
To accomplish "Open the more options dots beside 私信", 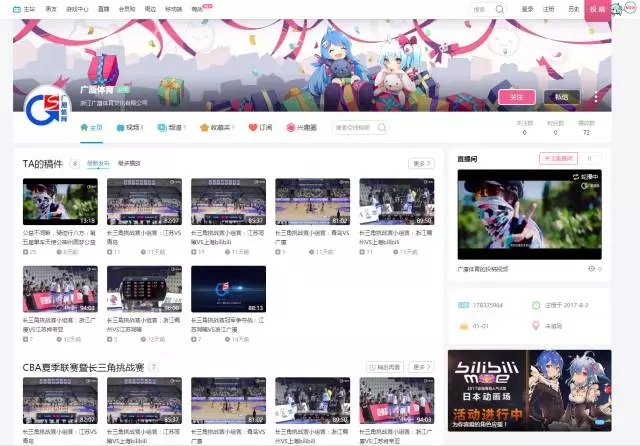I will [596, 97].
